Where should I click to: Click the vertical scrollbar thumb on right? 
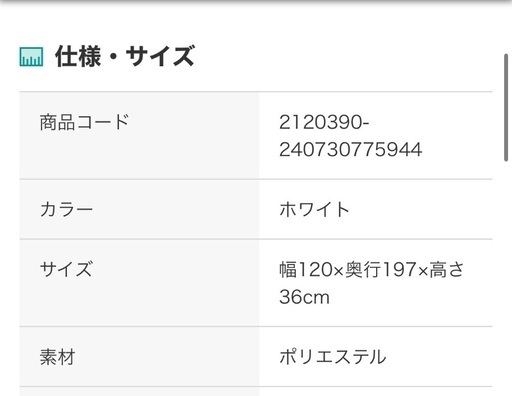(x=506, y=107)
